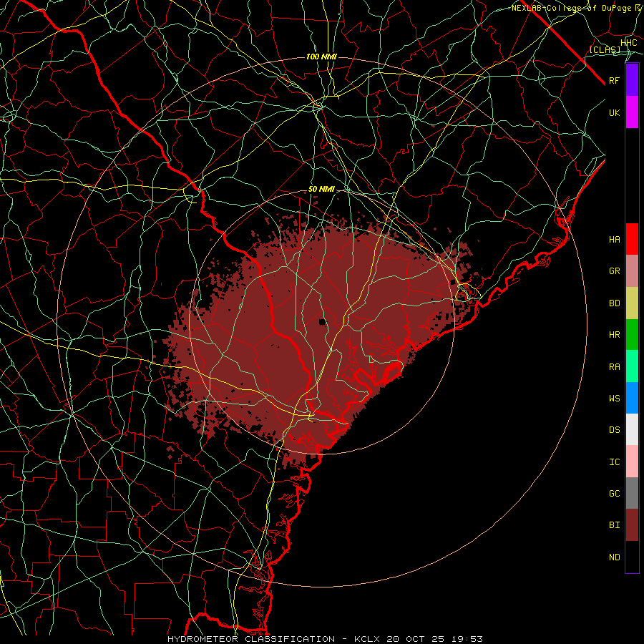This screenshot has width=644, height=644.
Task: Click the UK legend label
Action: coord(615,113)
